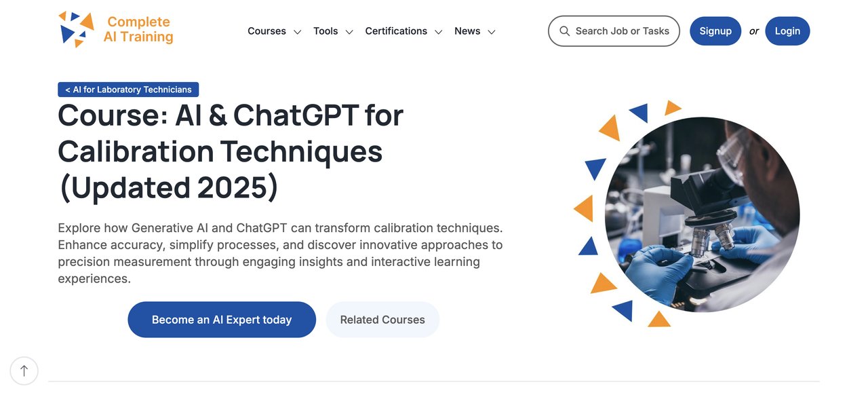The width and height of the screenshot is (868, 395).
Task: Open Related Courses
Action: pyautogui.click(x=382, y=320)
